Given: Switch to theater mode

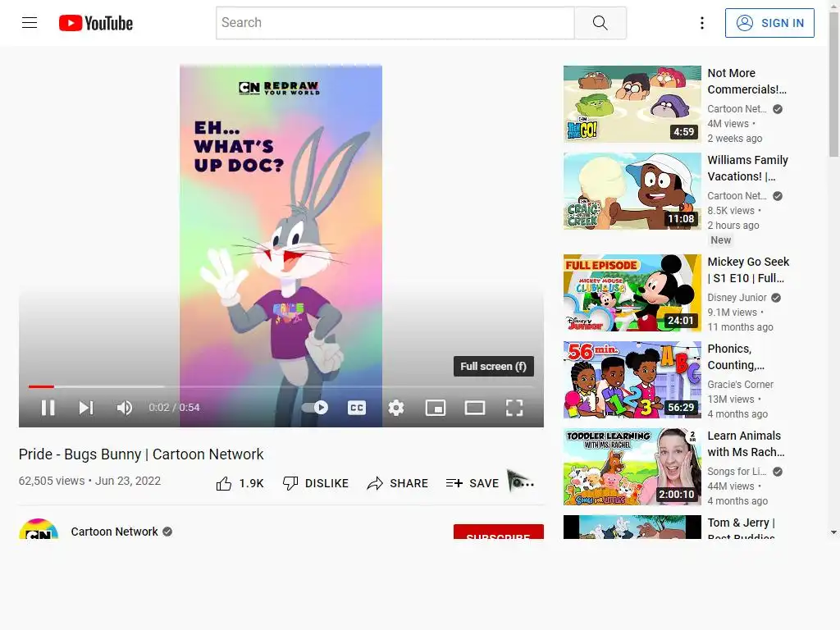Looking at the screenshot, I should pyautogui.click(x=475, y=408).
